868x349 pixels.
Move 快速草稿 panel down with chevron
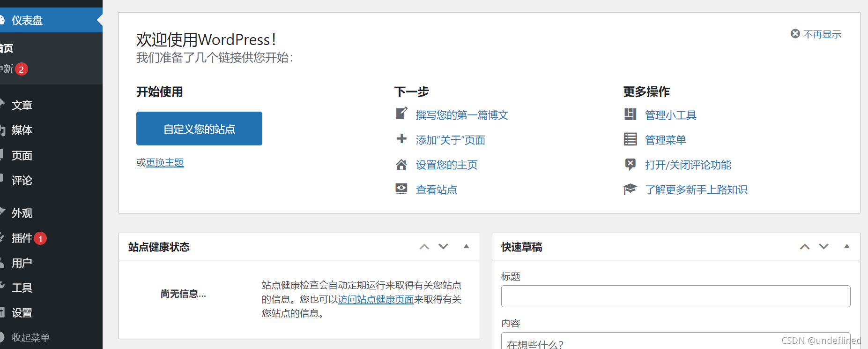point(824,247)
